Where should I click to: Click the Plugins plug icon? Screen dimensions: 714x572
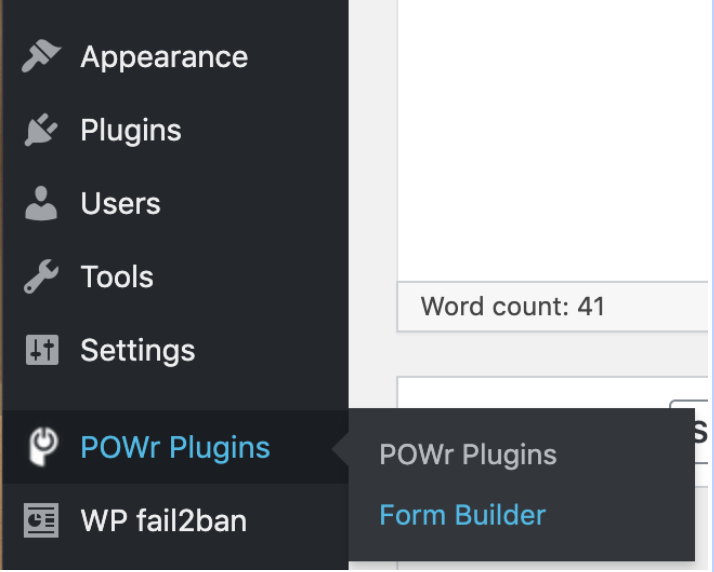[41, 130]
